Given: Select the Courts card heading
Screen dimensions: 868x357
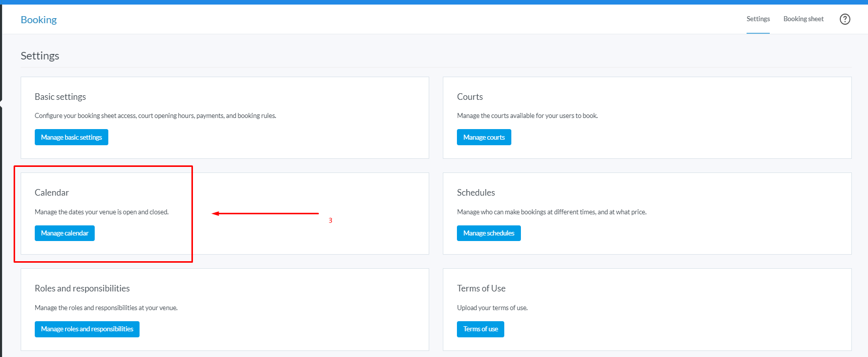Looking at the screenshot, I should (x=470, y=97).
